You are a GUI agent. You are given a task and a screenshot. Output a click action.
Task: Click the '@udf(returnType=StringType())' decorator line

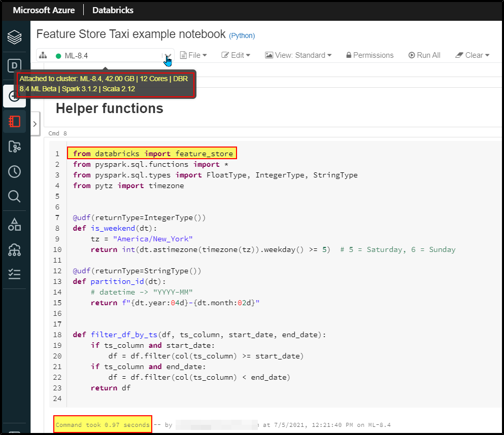(137, 271)
